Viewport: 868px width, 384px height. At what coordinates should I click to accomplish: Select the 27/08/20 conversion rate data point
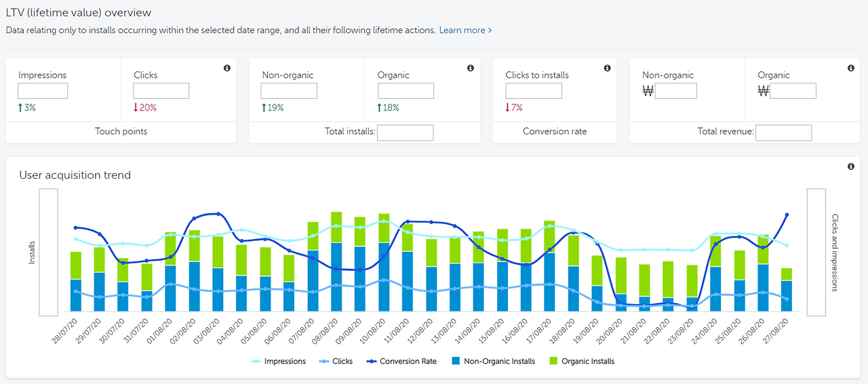787,215
